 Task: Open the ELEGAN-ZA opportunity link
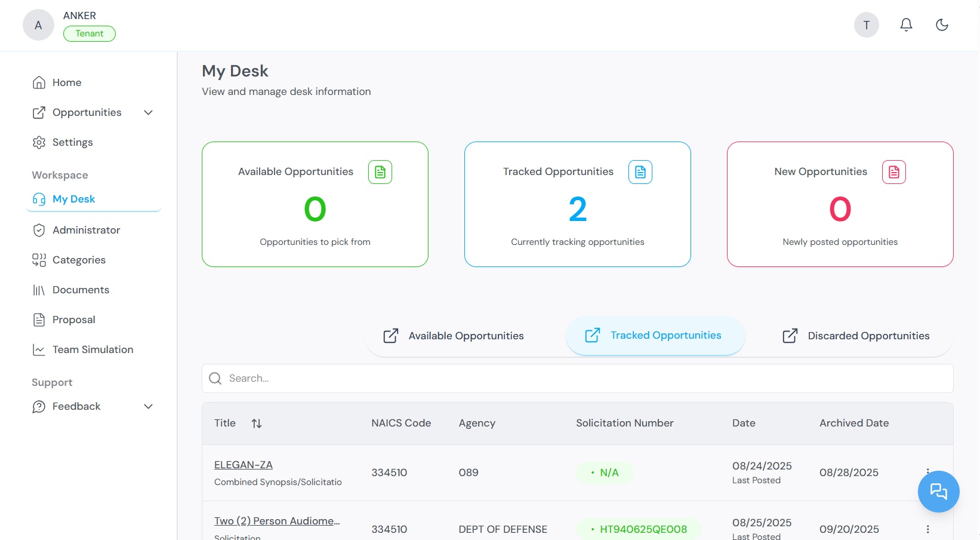(244, 465)
